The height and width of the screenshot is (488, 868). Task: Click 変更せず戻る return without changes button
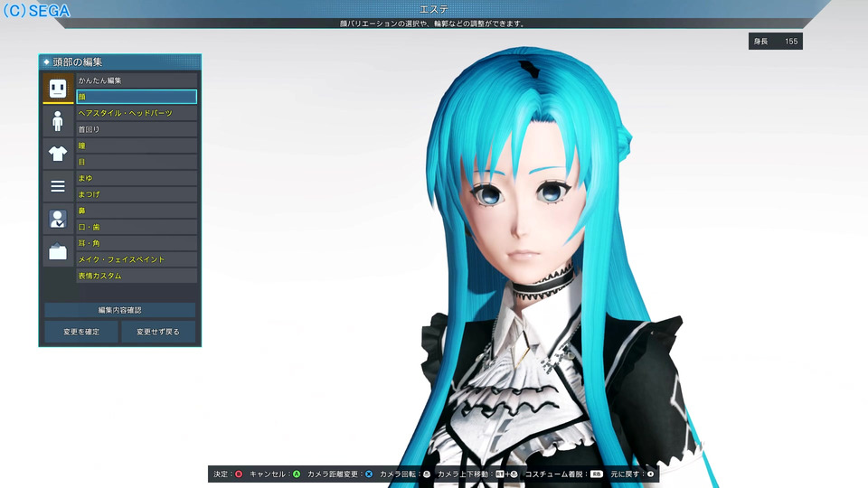click(x=157, y=332)
